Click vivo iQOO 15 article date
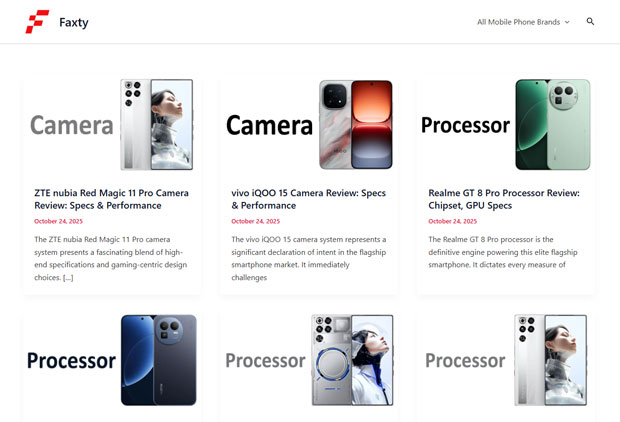620x422 pixels. click(x=255, y=221)
